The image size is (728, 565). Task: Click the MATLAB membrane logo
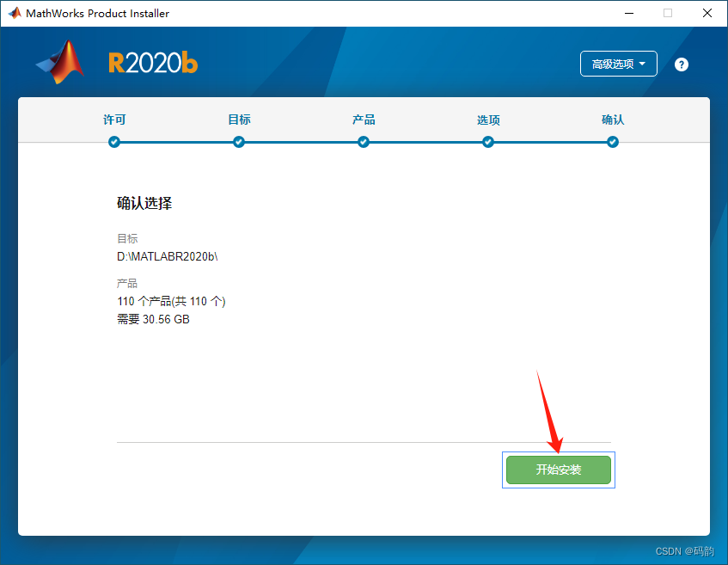pos(58,63)
